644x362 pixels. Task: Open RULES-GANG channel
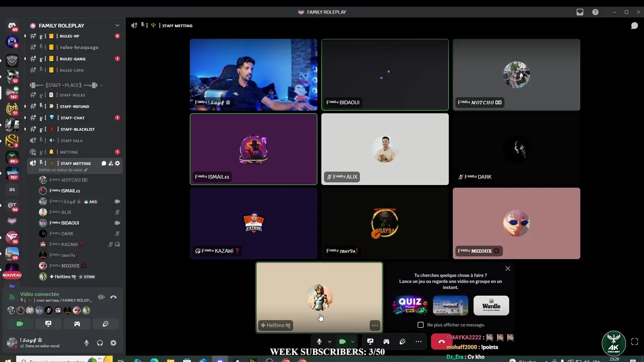74,59
